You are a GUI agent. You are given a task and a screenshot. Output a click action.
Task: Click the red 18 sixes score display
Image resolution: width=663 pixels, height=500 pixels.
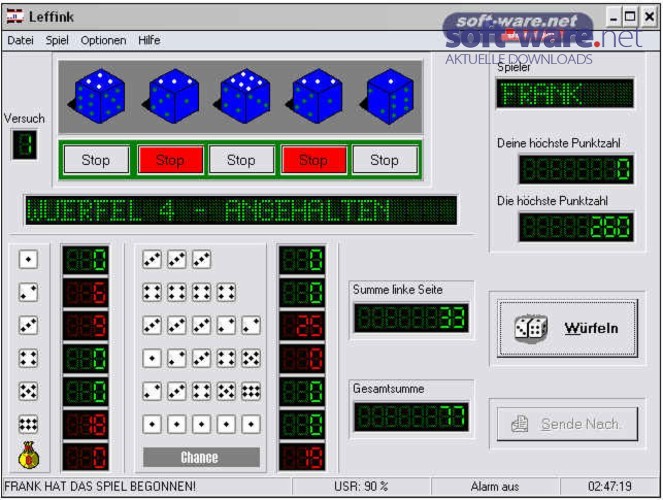click(x=85, y=424)
